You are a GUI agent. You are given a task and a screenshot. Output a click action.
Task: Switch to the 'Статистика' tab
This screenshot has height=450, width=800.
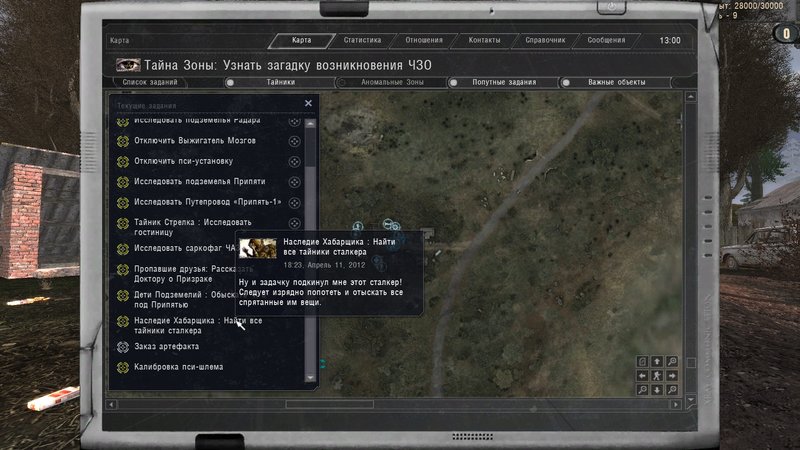[x=362, y=41]
